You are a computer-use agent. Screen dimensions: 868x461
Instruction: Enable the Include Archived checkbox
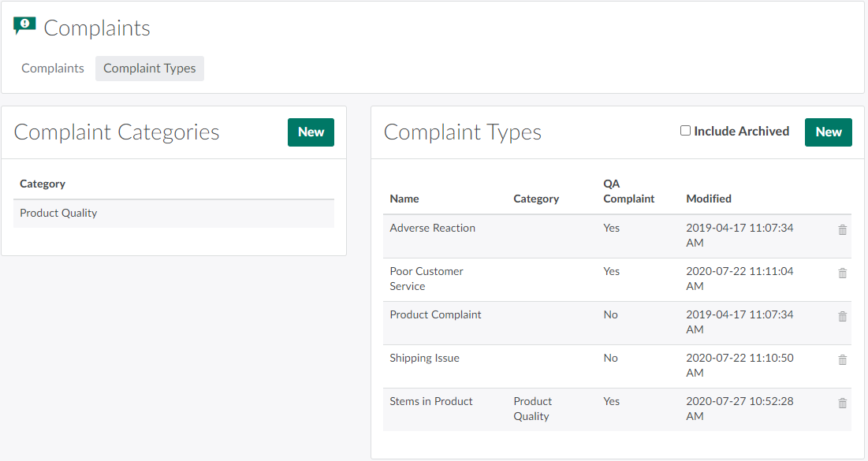(685, 131)
